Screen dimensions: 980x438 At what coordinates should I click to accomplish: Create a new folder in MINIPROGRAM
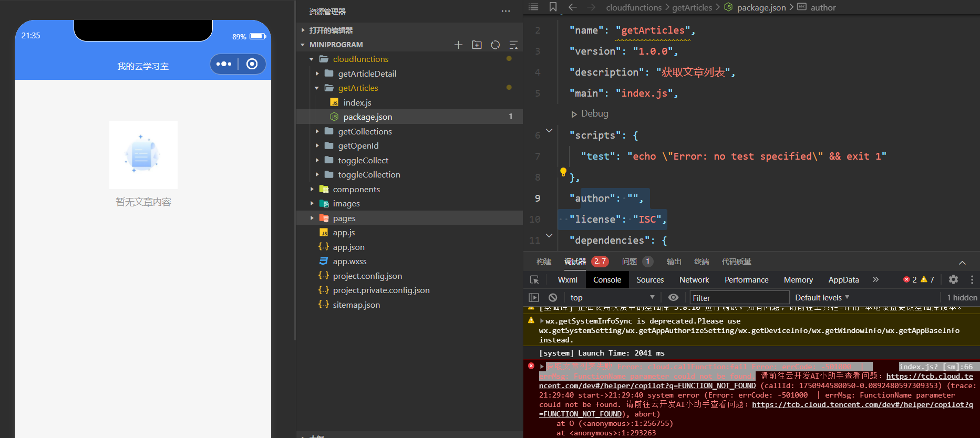pos(477,45)
